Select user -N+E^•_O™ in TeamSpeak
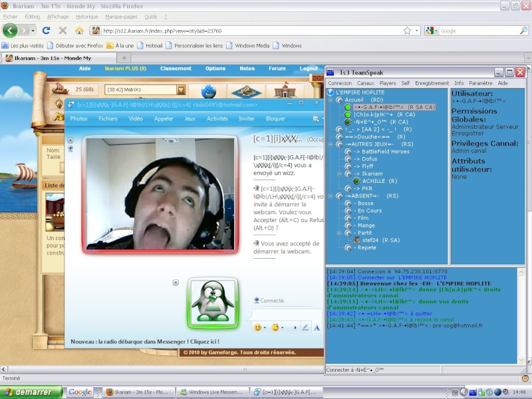Viewport: 532px width, 399px height. pyautogui.click(x=380, y=122)
